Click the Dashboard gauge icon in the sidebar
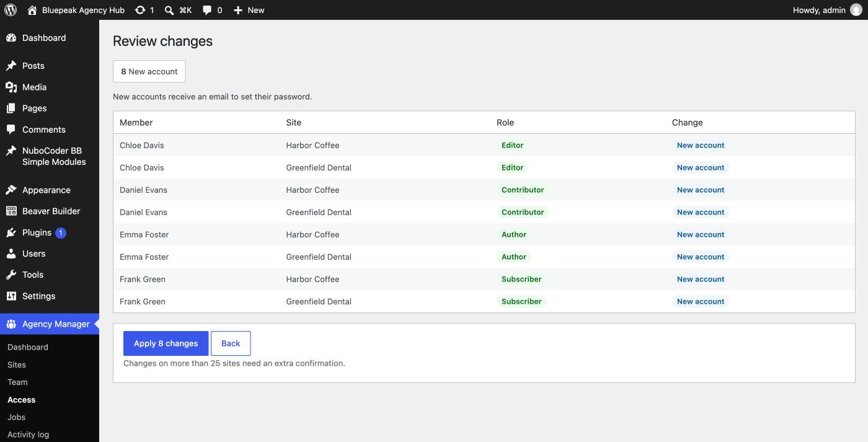Viewport: 868px width, 442px height. click(11, 38)
